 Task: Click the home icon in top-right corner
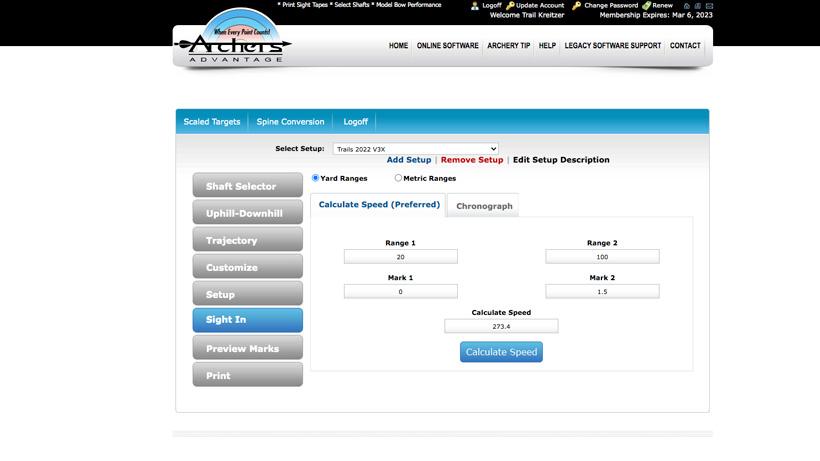687,6
